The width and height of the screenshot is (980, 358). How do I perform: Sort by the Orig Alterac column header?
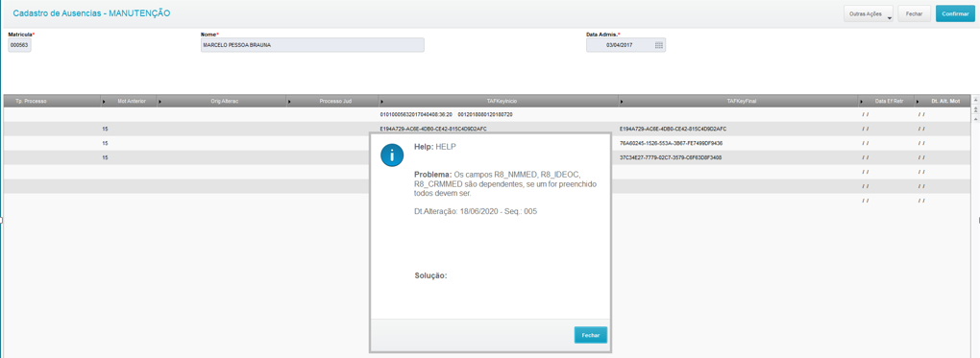point(222,101)
